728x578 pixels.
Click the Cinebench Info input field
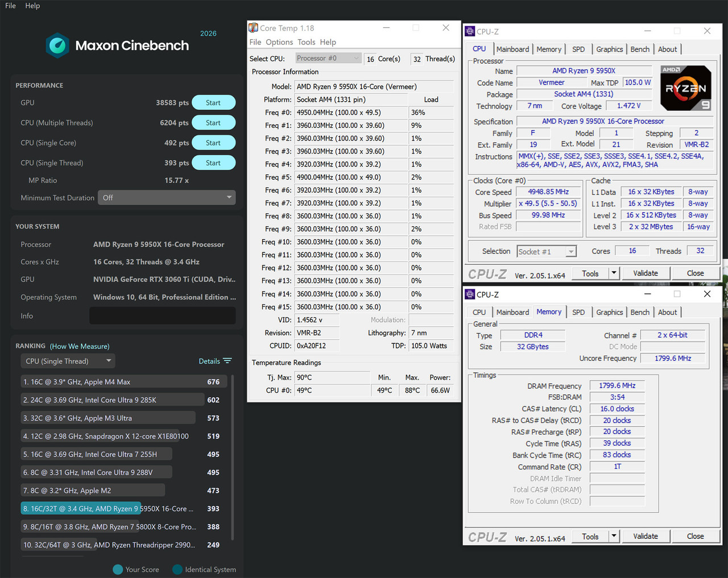tap(163, 315)
